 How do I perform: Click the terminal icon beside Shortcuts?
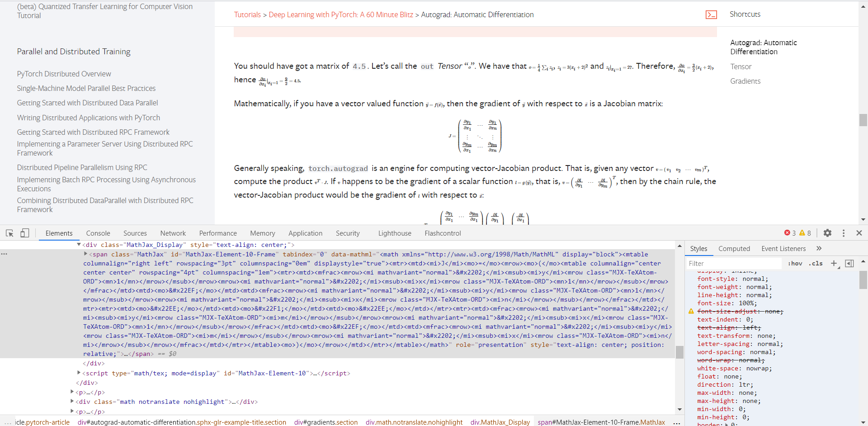click(x=711, y=14)
